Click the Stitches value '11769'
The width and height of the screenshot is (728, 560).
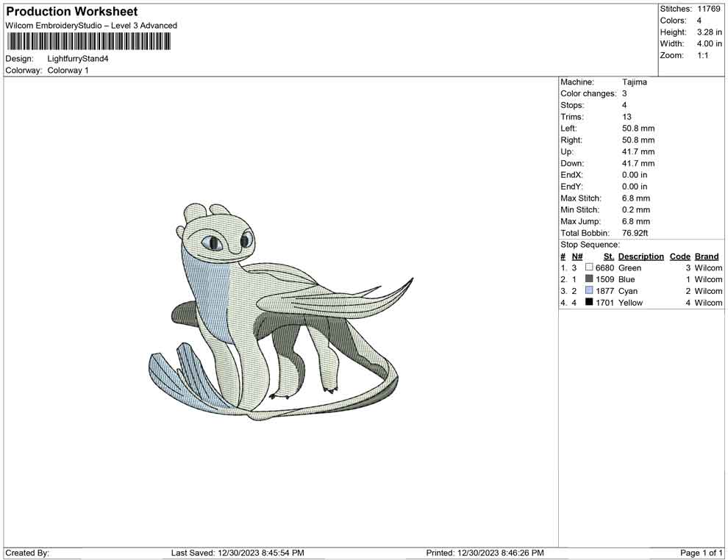coord(708,9)
